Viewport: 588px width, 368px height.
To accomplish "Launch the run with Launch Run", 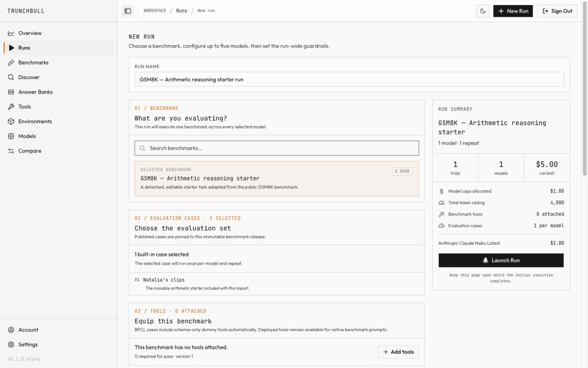I will 501,261.
